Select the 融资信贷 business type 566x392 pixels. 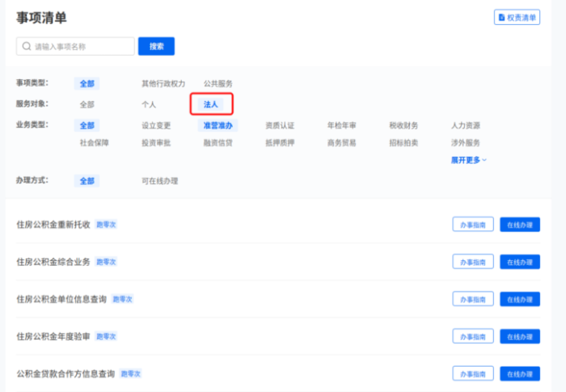218,143
